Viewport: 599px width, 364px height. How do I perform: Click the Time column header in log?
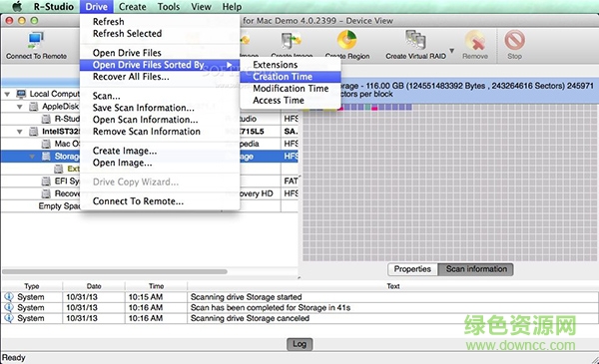point(156,286)
